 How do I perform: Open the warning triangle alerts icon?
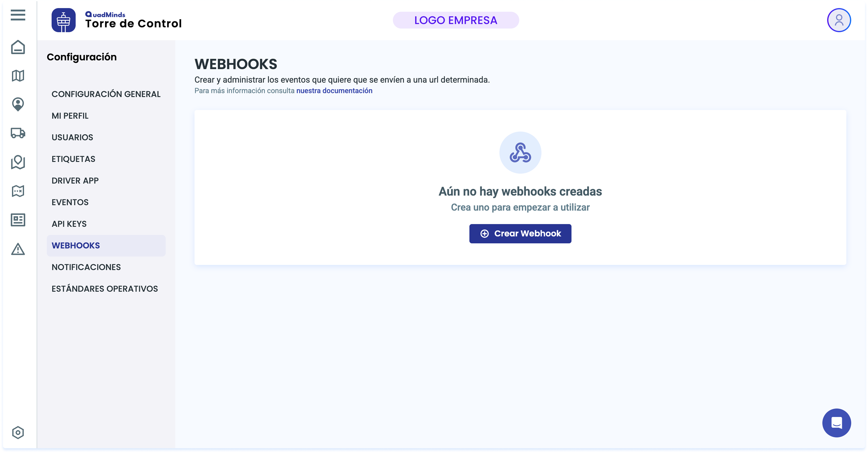pyautogui.click(x=18, y=249)
